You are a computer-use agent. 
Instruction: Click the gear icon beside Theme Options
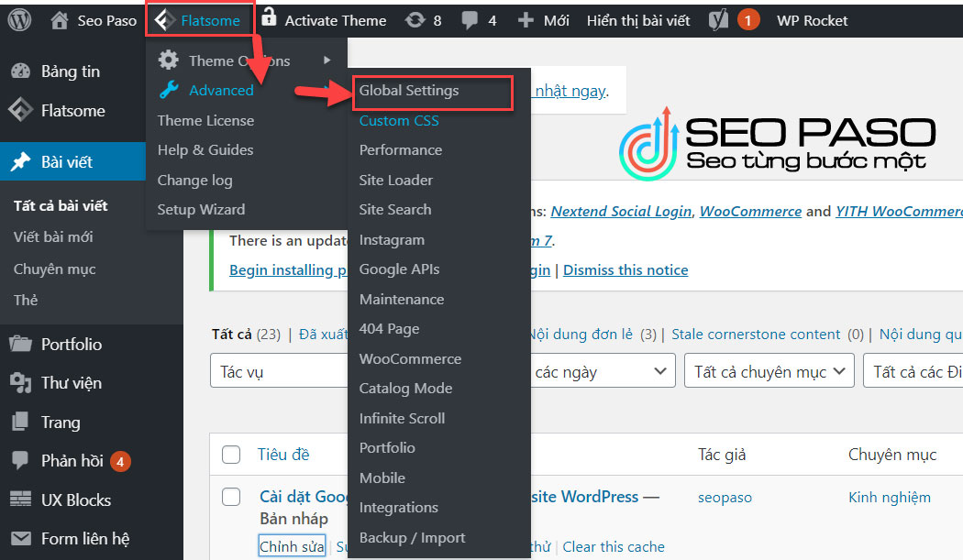pyautogui.click(x=168, y=60)
